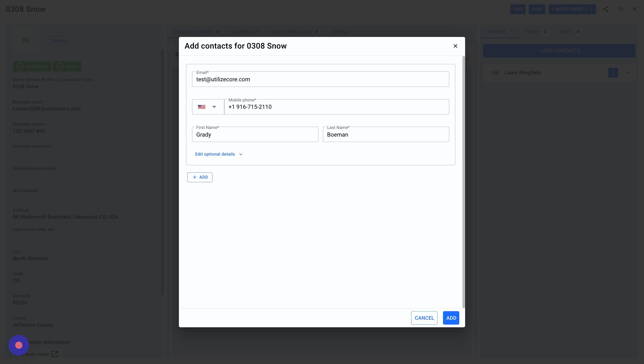The width and height of the screenshot is (644, 364).
Task: Close the Add contacts dialog with X
Action: [x=455, y=46]
